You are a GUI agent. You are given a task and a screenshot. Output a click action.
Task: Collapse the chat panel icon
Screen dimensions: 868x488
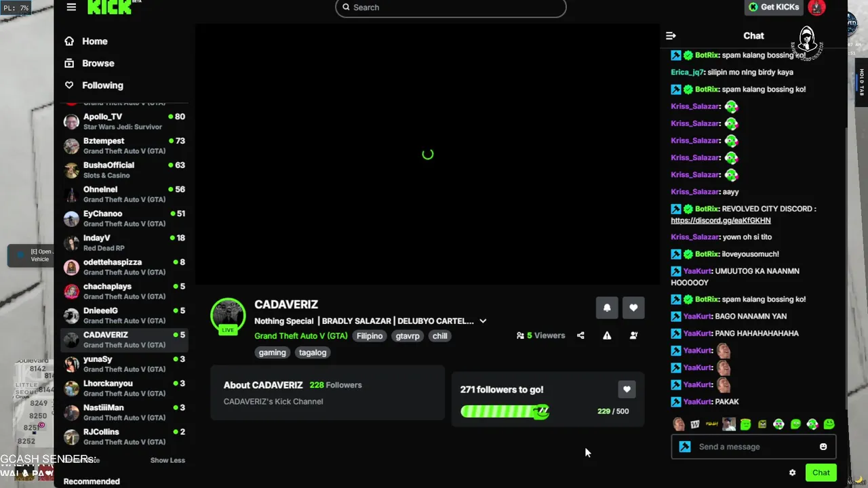[x=671, y=36]
